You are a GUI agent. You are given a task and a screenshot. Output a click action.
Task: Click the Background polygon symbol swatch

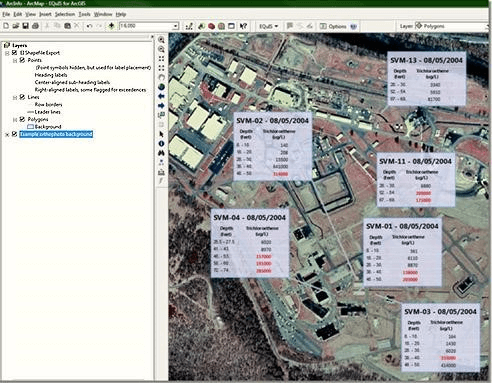click(x=30, y=127)
